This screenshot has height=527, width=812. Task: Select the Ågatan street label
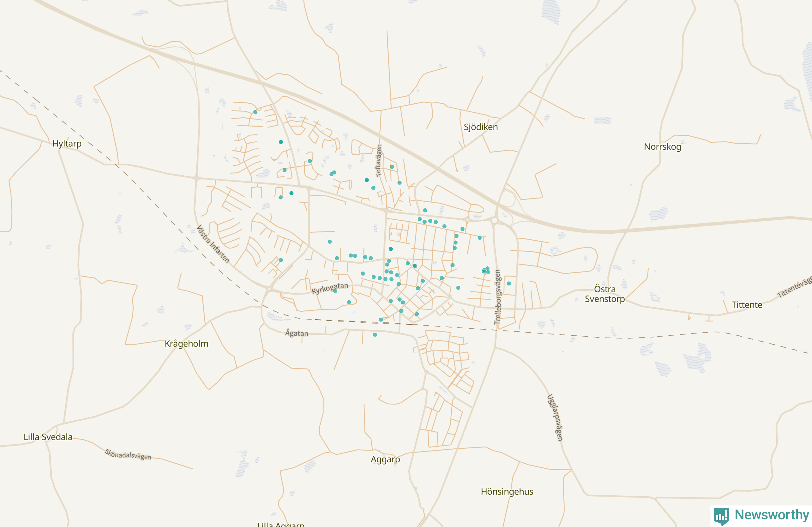(x=297, y=333)
